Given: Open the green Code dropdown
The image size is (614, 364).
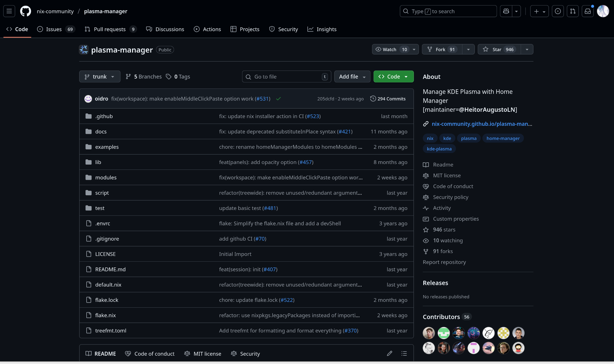Looking at the screenshot, I should point(393,77).
